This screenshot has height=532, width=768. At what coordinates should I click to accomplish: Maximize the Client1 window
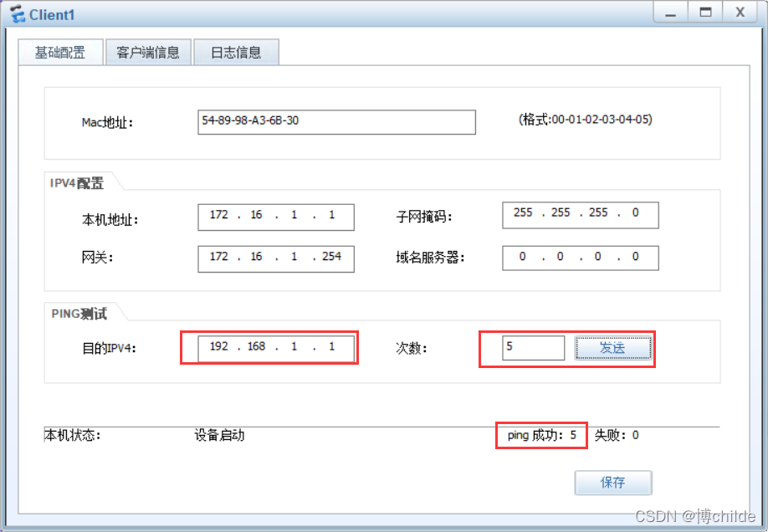[705, 13]
